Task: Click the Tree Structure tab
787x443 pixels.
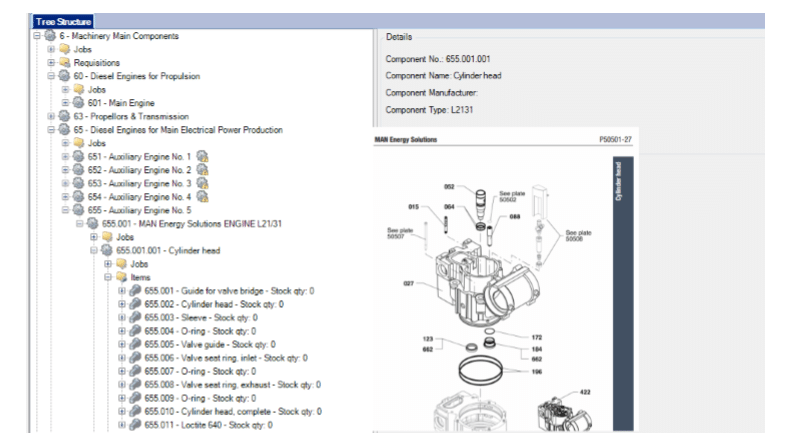Action: tap(63, 22)
